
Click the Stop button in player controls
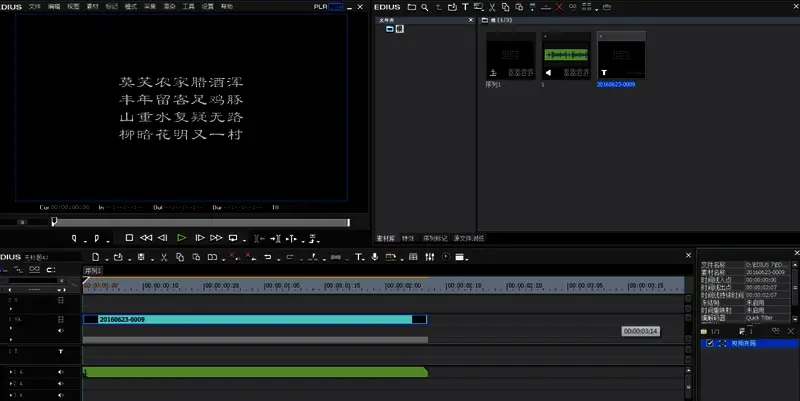coord(129,238)
